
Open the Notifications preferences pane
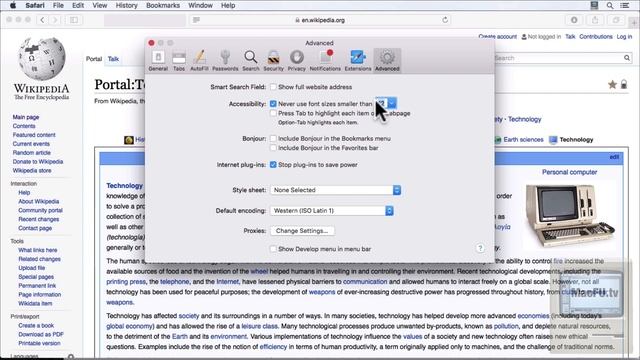pos(325,60)
